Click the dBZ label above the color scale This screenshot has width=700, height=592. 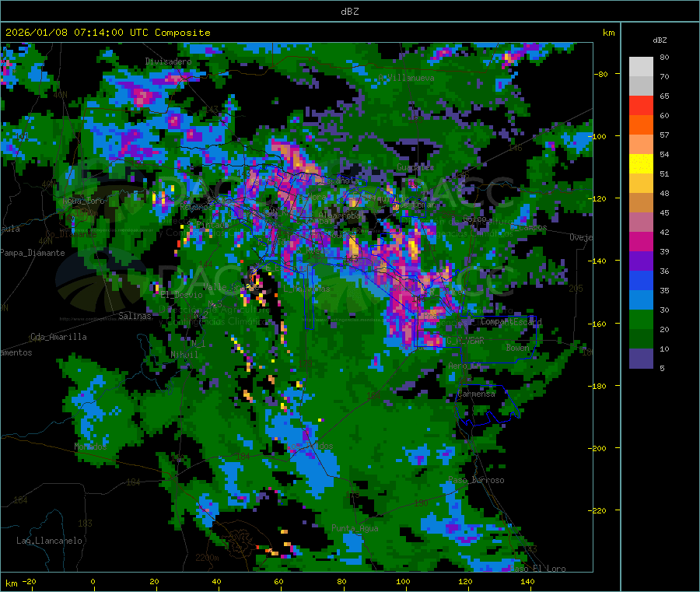[660, 40]
